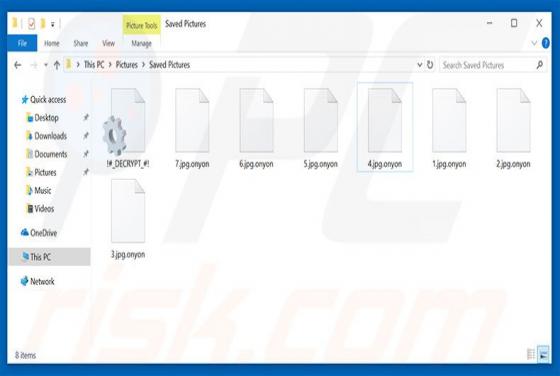
Task: Open recent locations dropdown arrow
Action: pyautogui.click(x=46, y=65)
